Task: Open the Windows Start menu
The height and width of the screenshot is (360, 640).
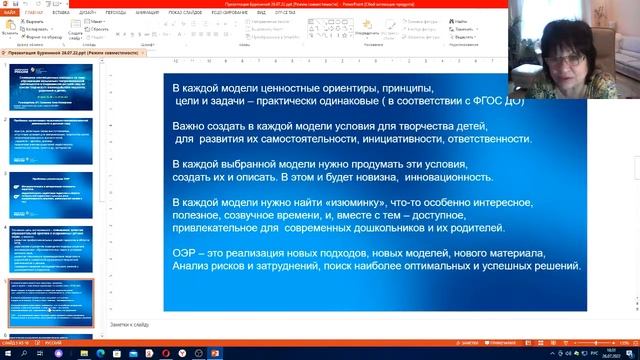Action: [x=8, y=353]
